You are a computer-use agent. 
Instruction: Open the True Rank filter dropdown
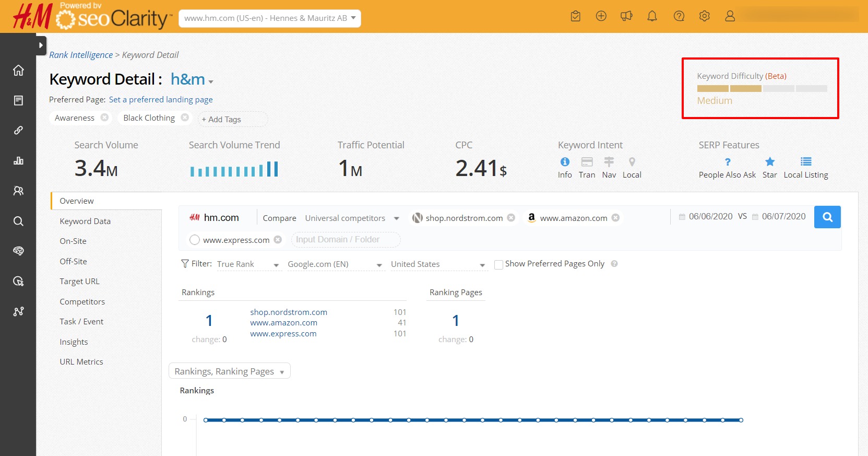(x=248, y=264)
